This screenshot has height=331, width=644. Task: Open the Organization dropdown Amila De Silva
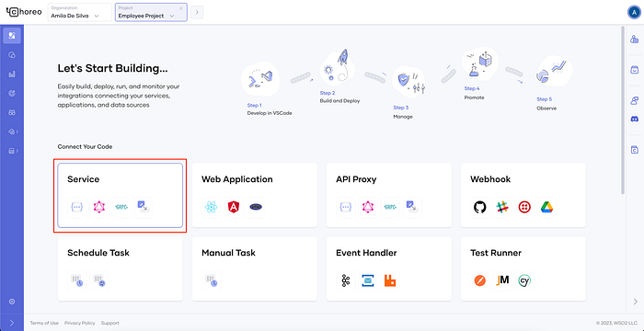(80, 12)
